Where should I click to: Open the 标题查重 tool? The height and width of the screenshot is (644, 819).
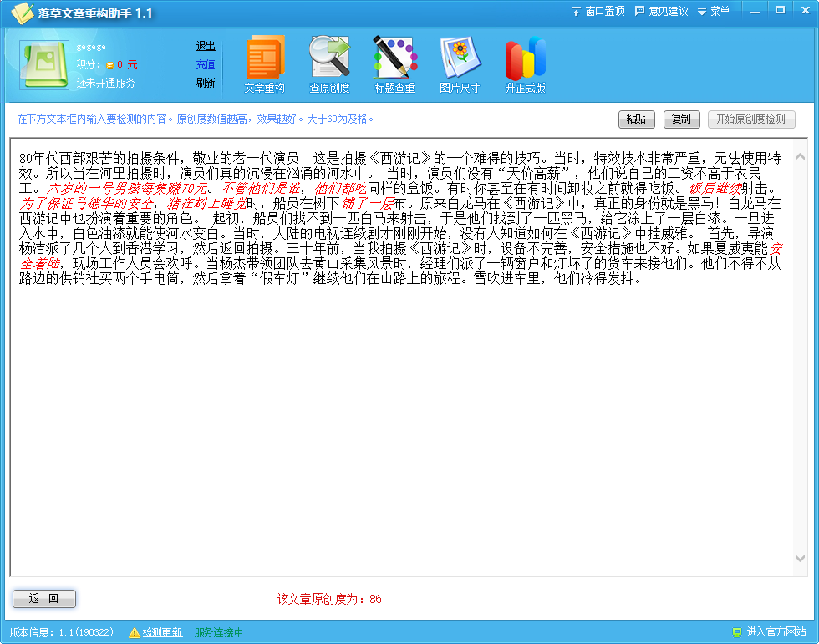(394, 64)
